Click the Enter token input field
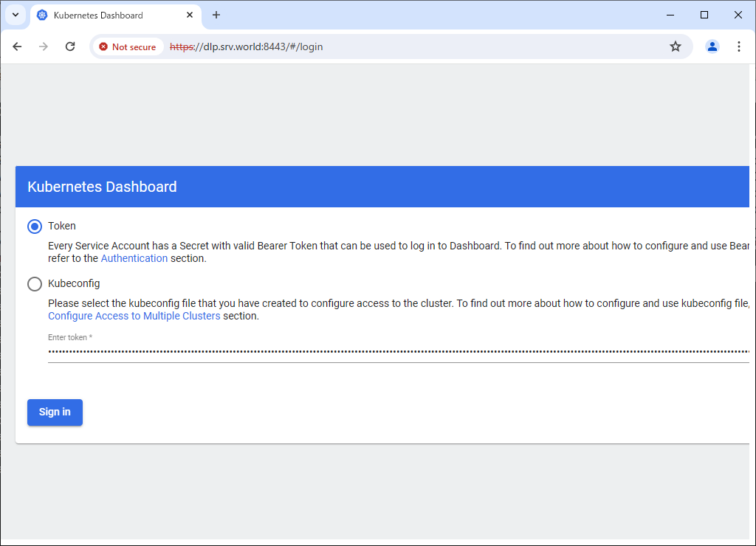Screen dimensions: 756x546 point(399,353)
